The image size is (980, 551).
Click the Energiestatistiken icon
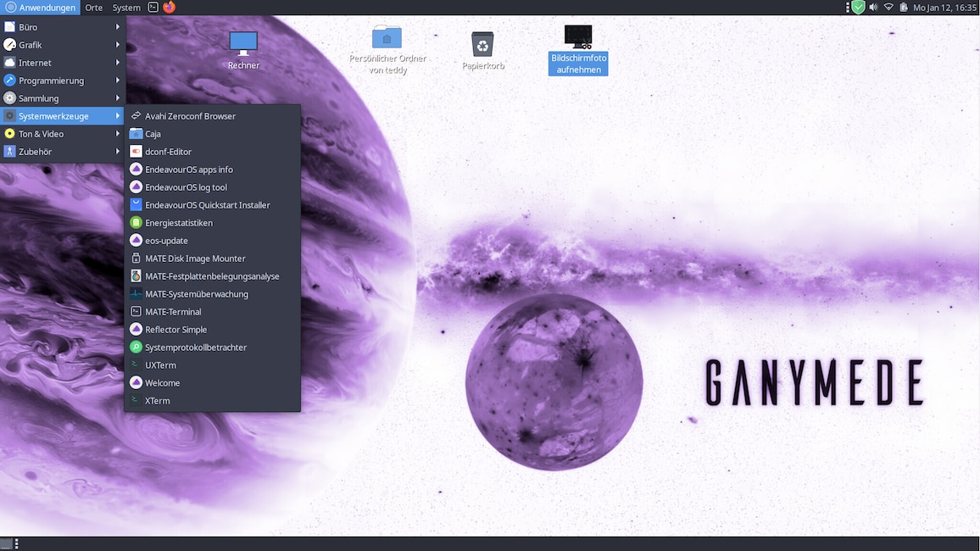(x=136, y=223)
